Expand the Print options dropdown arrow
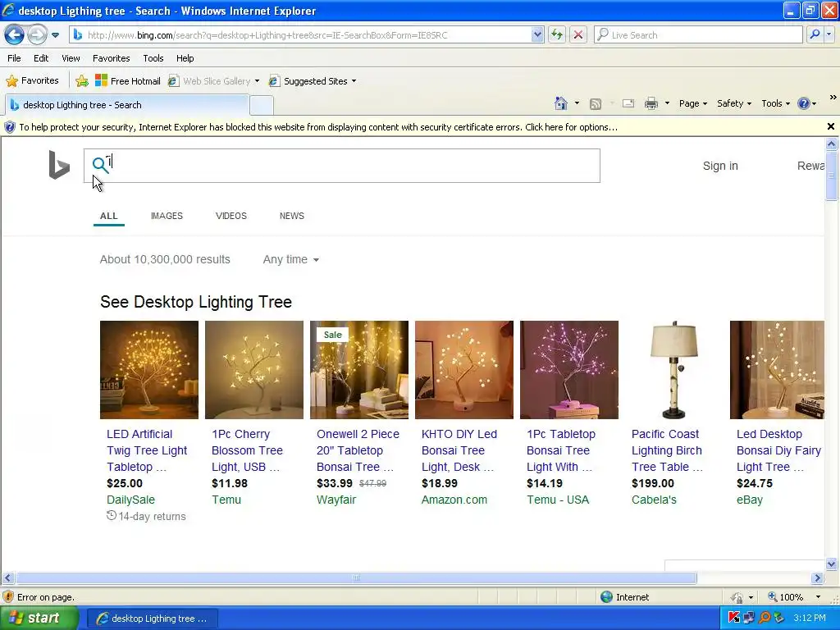The height and width of the screenshot is (630, 840). tap(667, 103)
